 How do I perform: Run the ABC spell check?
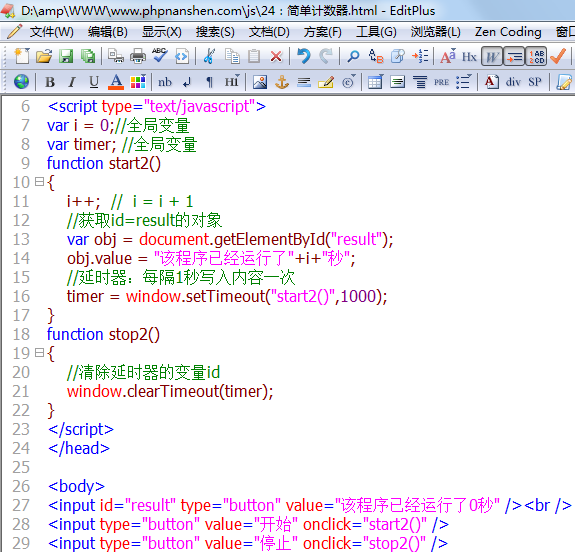(160, 56)
